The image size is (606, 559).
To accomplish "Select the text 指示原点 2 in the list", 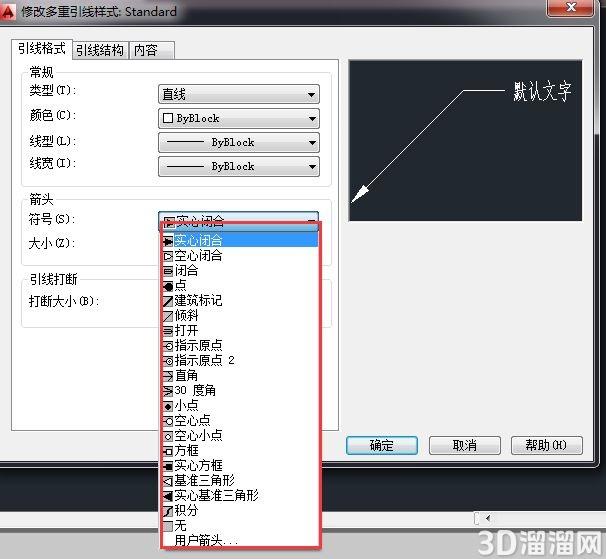I will coord(204,361).
